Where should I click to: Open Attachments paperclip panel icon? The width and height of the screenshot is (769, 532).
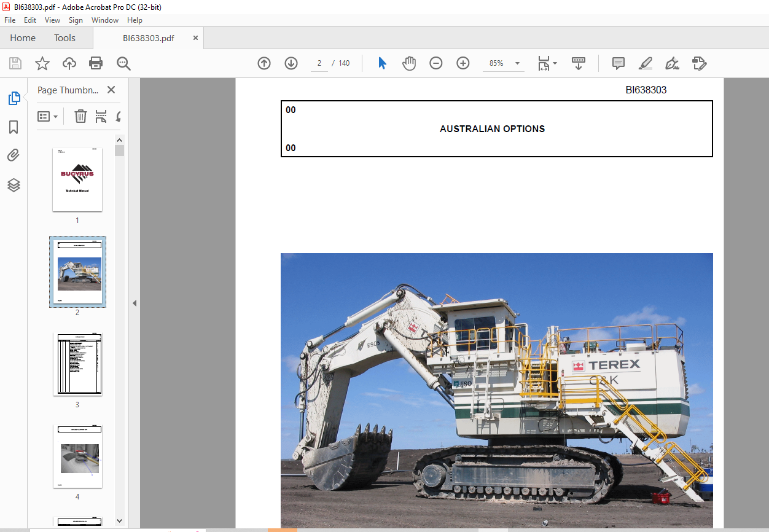(14, 156)
